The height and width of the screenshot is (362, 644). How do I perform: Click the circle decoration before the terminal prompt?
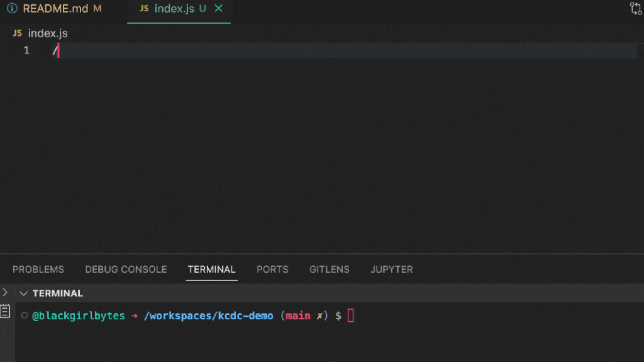click(x=25, y=315)
